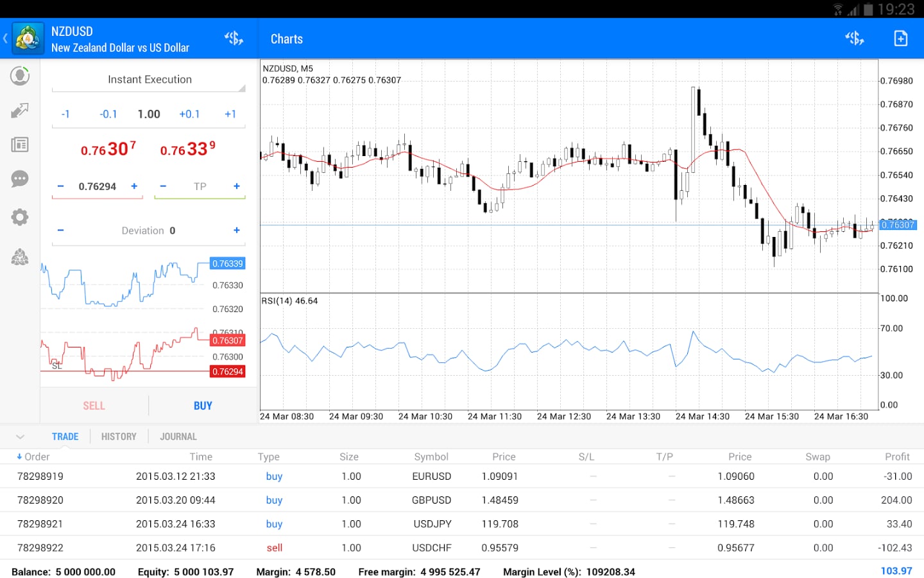Increase Deviation with plus button

(237, 231)
